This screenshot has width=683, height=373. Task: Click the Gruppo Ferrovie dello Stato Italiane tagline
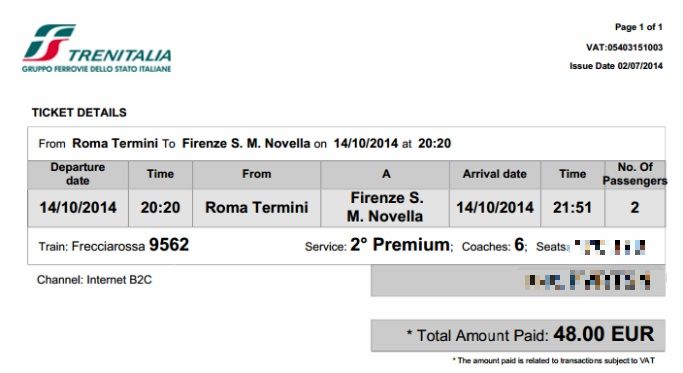[97, 69]
